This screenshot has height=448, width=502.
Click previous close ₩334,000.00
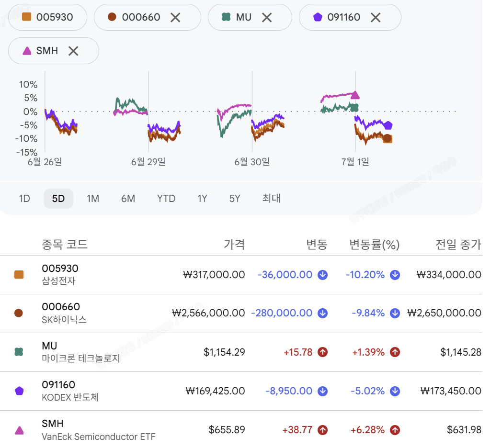449,275
